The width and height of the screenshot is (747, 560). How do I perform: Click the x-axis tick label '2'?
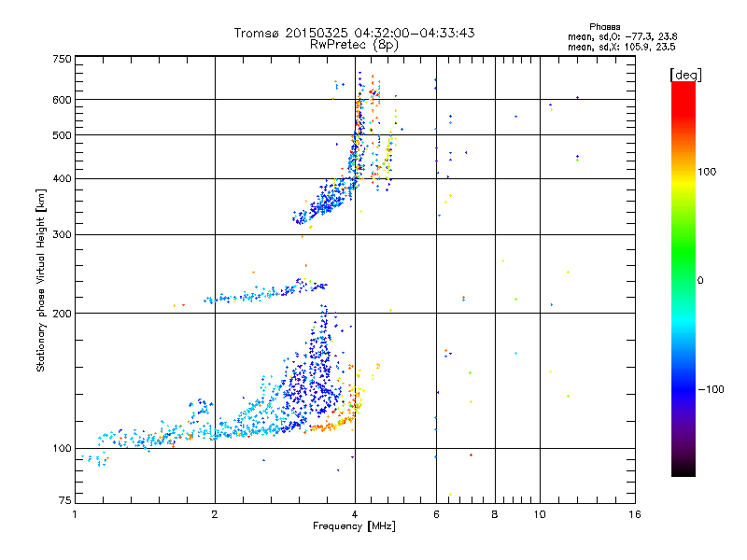[x=215, y=514]
